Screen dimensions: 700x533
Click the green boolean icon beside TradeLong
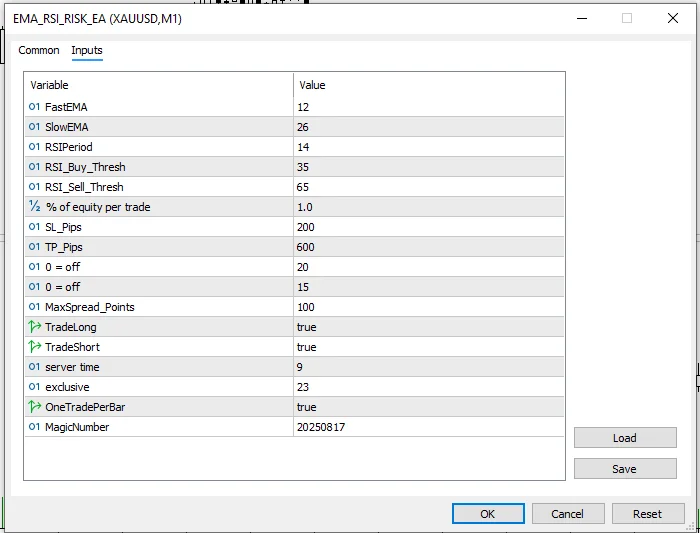[x=34, y=326]
